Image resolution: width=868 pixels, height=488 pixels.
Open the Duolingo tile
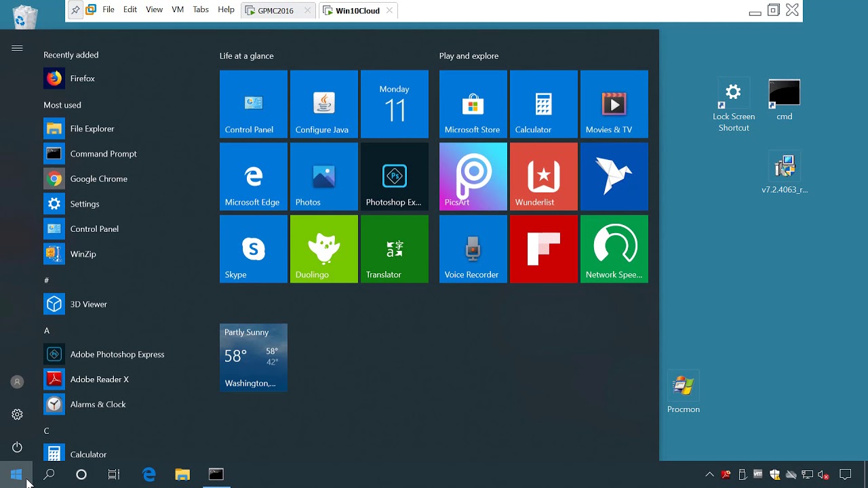click(323, 249)
